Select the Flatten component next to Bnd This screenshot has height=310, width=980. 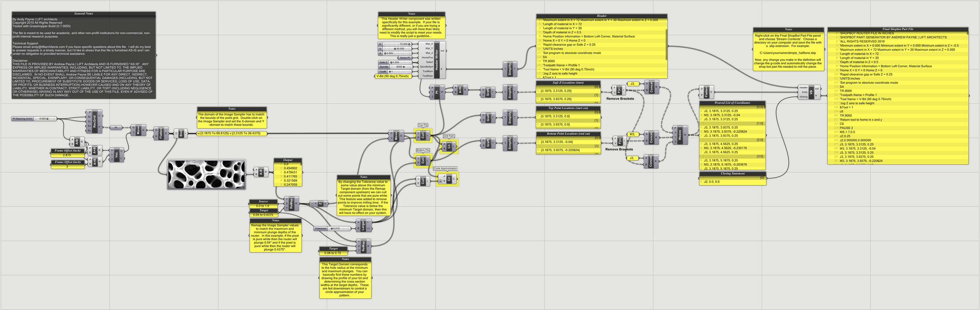pos(161,134)
